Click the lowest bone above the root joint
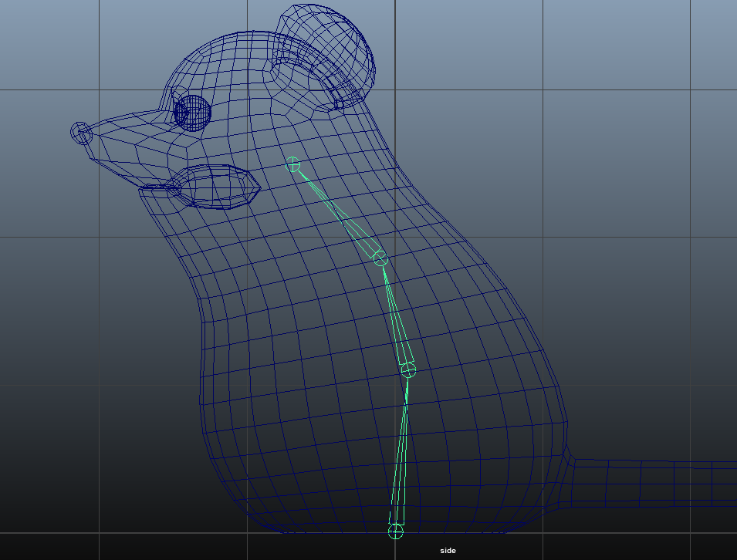The image size is (737, 560). (x=401, y=455)
